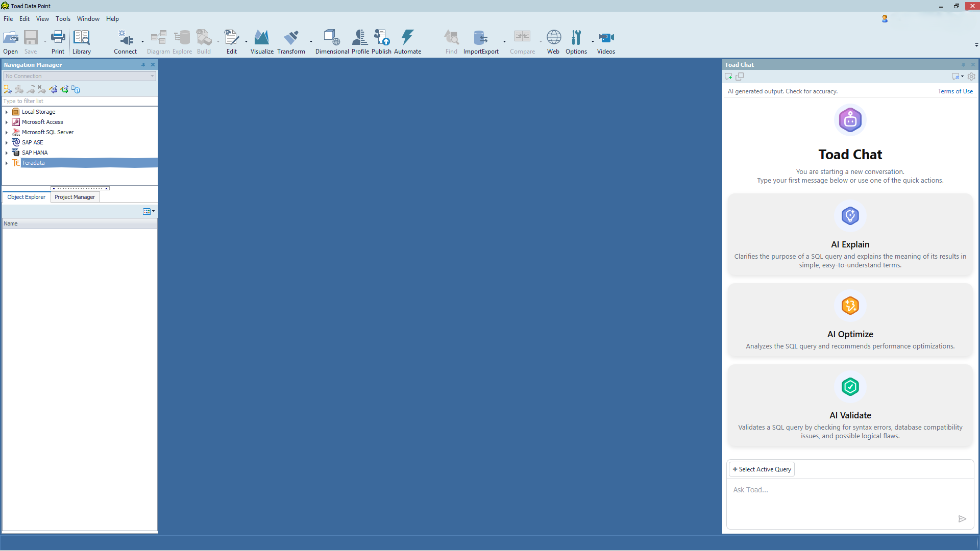
Task: Open the Transform button dropdown arrow
Action: 311,41
